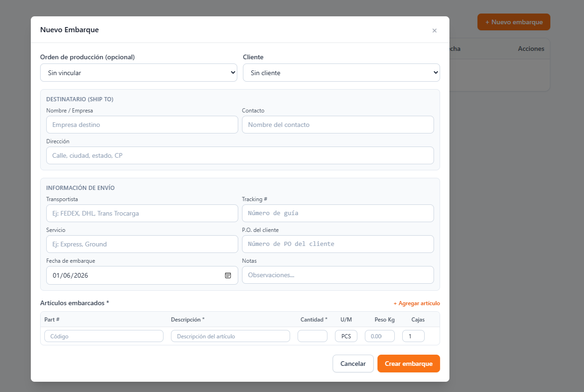Click the Contacto name field
Image resolution: width=584 pixels, height=392 pixels.
click(x=338, y=125)
